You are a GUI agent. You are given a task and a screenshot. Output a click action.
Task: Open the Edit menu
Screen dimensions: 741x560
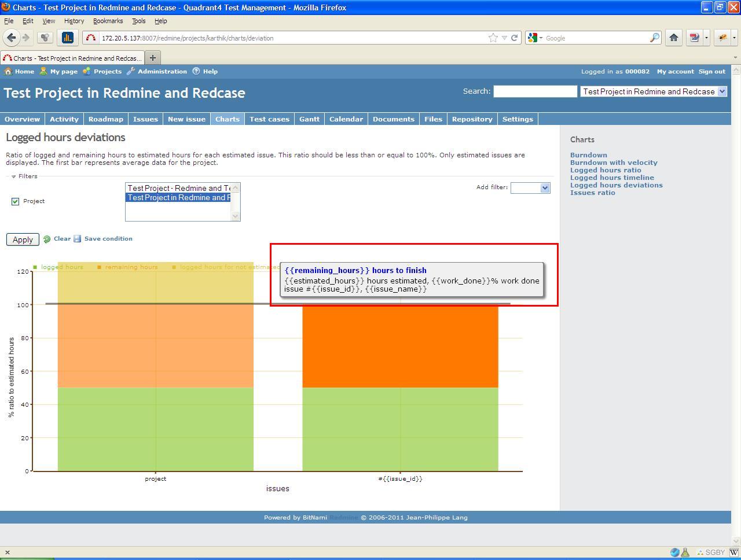[x=28, y=21]
